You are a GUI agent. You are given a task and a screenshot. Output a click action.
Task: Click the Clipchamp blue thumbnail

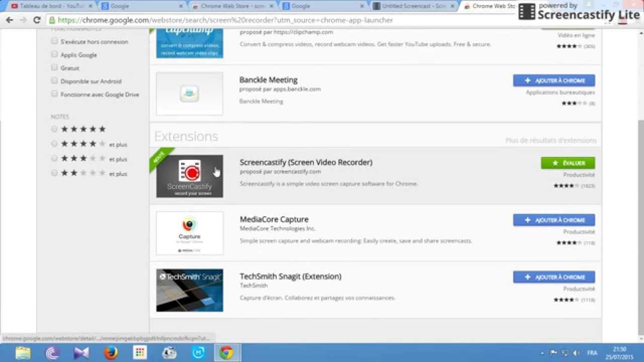coord(190,44)
